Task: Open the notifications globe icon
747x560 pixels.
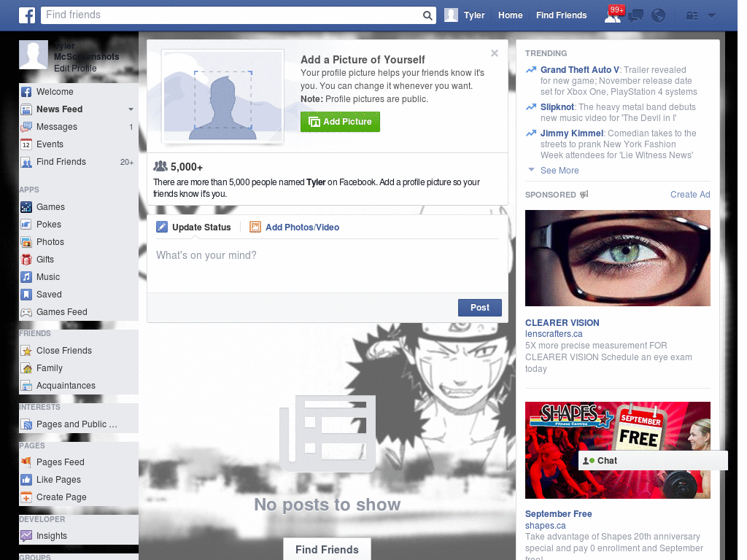Action: pyautogui.click(x=659, y=16)
